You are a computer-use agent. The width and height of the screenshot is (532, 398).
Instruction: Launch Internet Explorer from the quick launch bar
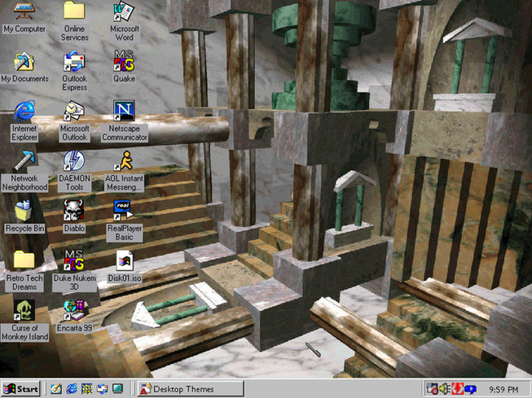tap(72, 389)
